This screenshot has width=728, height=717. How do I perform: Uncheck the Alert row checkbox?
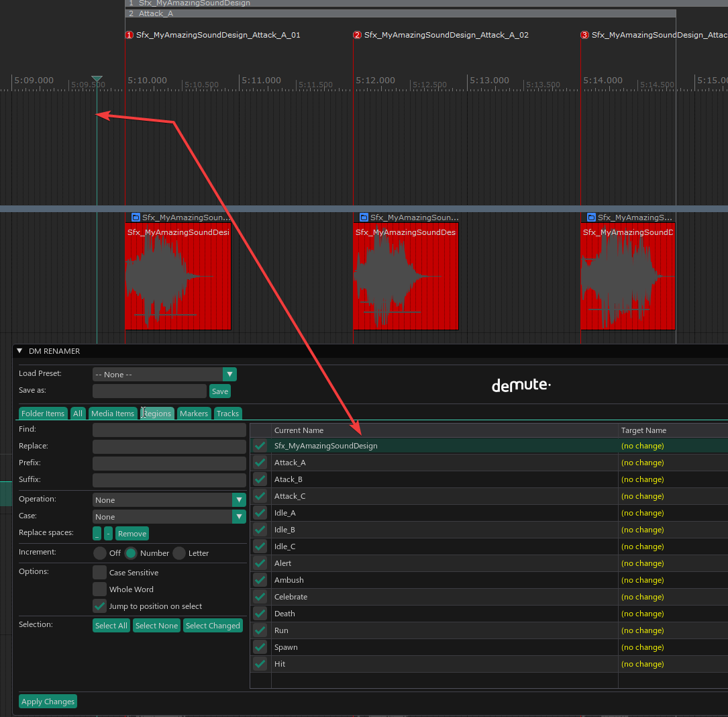pos(260,563)
